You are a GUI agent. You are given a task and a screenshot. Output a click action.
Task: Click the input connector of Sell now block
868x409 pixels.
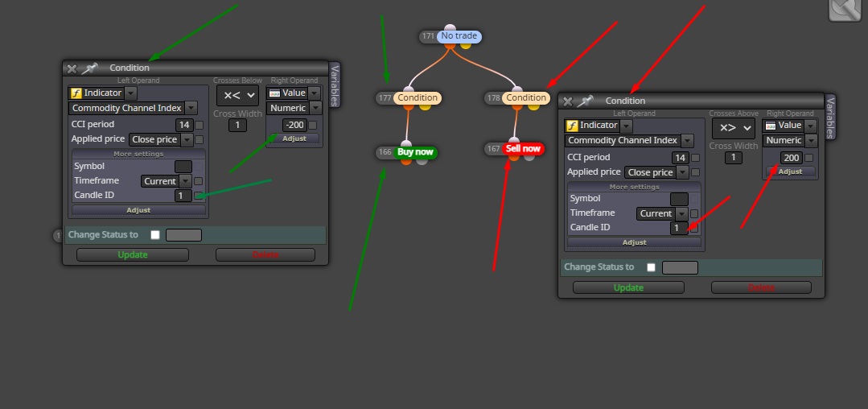tap(514, 140)
